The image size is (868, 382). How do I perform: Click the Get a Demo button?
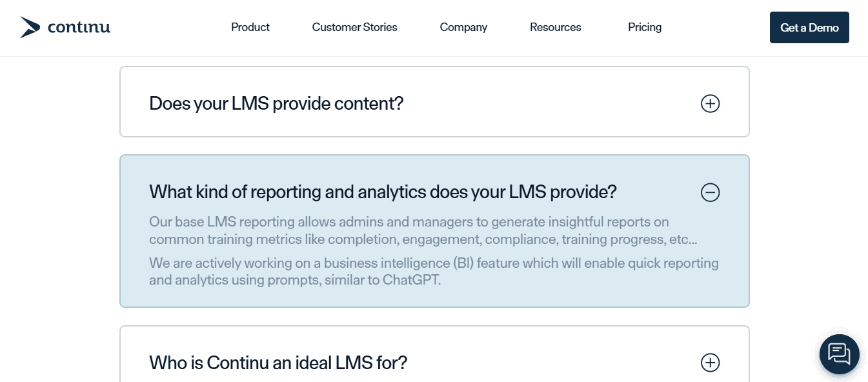(x=809, y=28)
